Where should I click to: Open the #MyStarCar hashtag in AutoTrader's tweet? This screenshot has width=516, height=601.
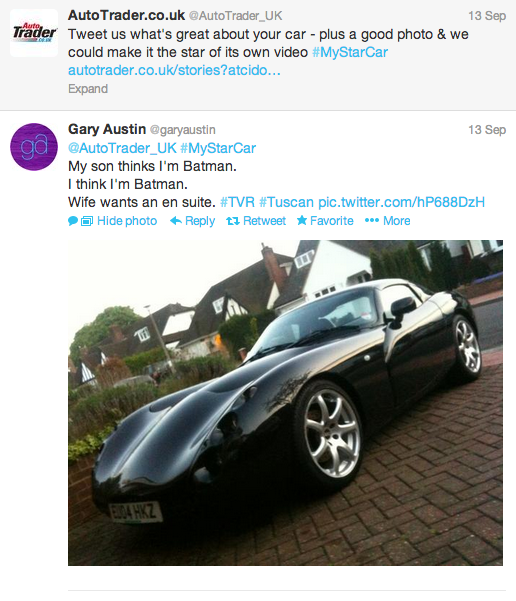(x=350, y=52)
